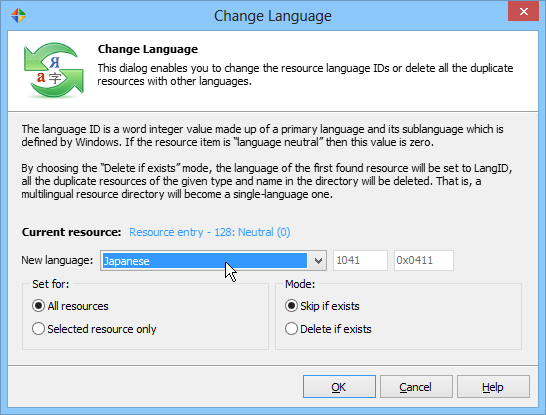Click the Current resource: label
The height and width of the screenshot is (415, 546).
(x=71, y=232)
